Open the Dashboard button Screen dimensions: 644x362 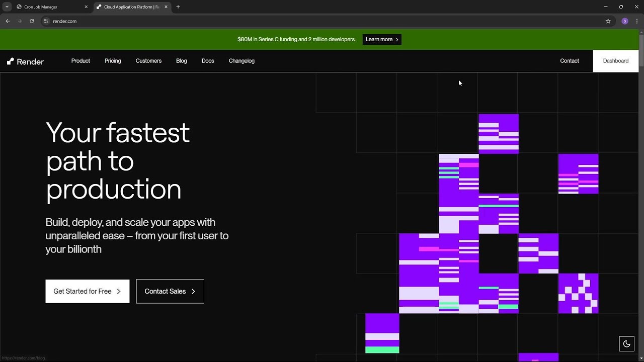(x=616, y=61)
